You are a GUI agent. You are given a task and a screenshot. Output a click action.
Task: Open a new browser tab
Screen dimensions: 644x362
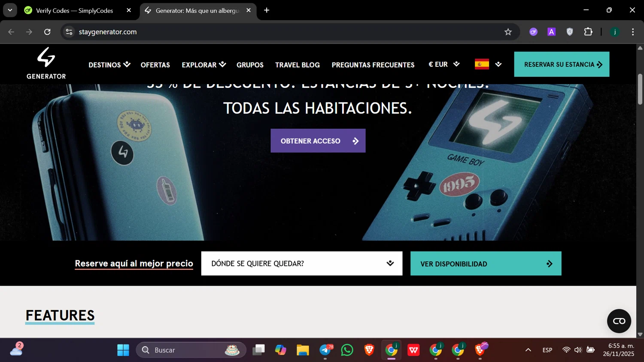[x=267, y=10]
